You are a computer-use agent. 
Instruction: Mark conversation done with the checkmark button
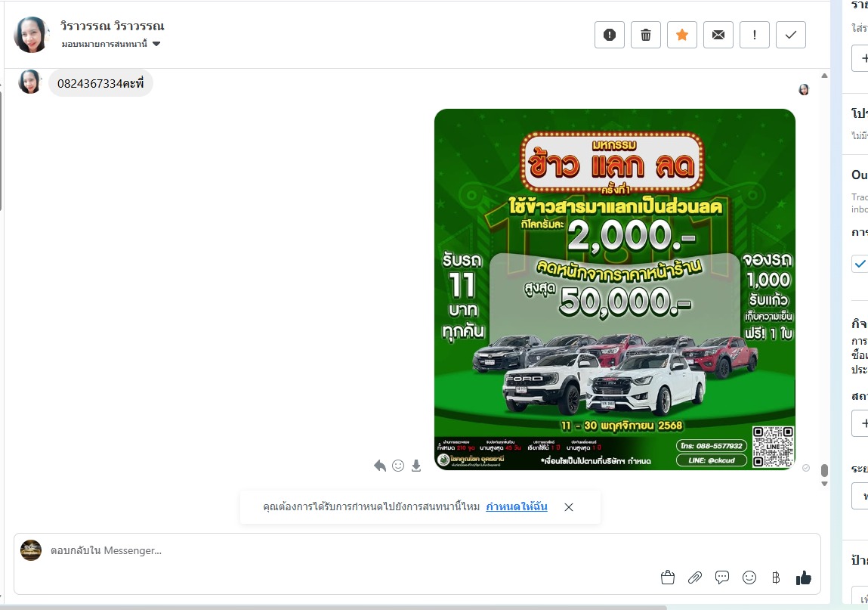tap(790, 35)
